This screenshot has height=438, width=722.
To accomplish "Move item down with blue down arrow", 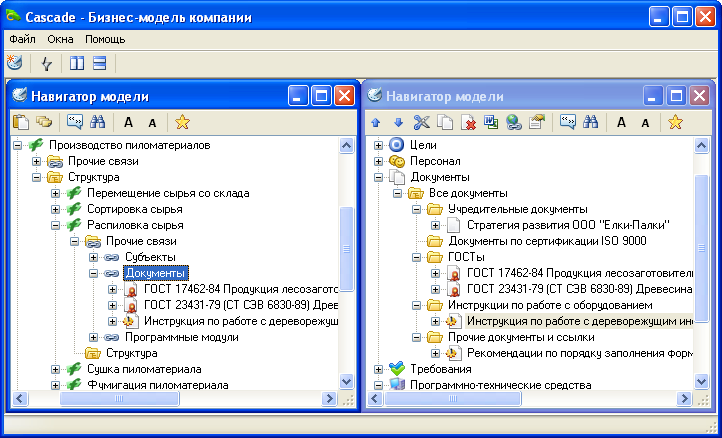I will click(x=398, y=123).
